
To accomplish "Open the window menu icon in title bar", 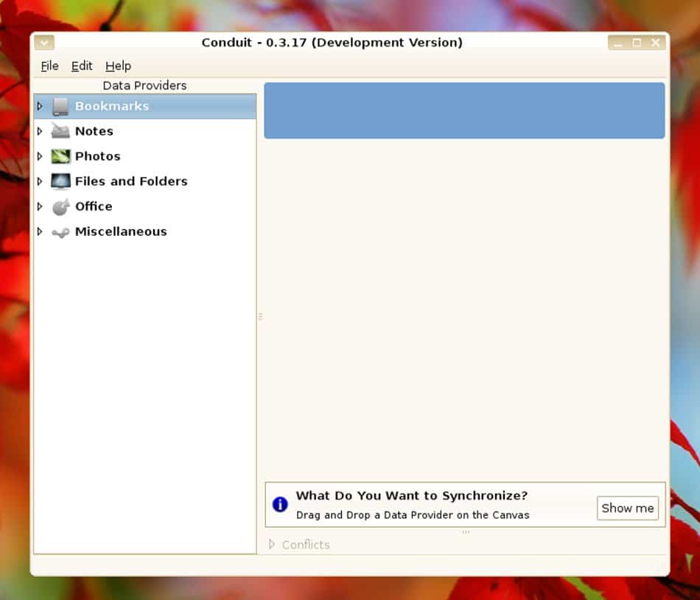I will point(44,43).
